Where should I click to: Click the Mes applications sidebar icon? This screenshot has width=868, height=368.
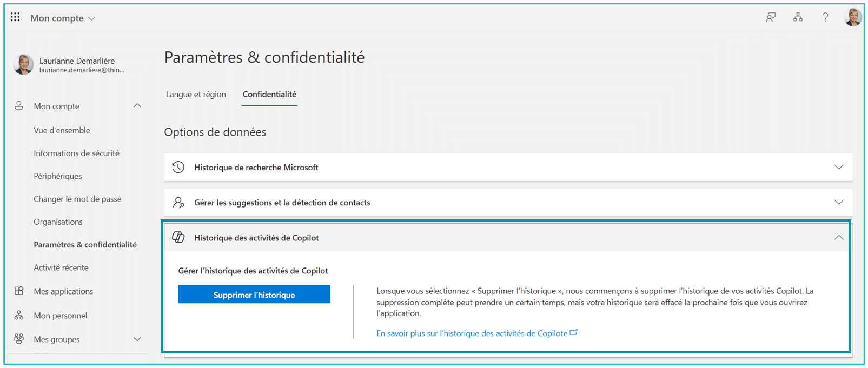tap(19, 291)
